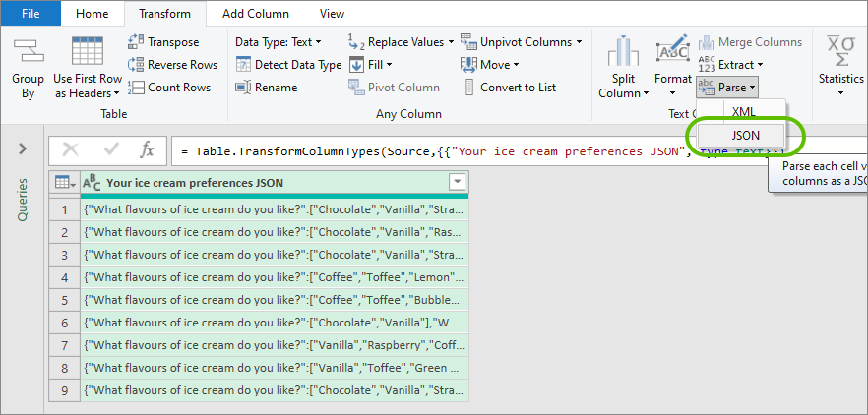Select row number 9
The image size is (868, 415).
point(65,390)
